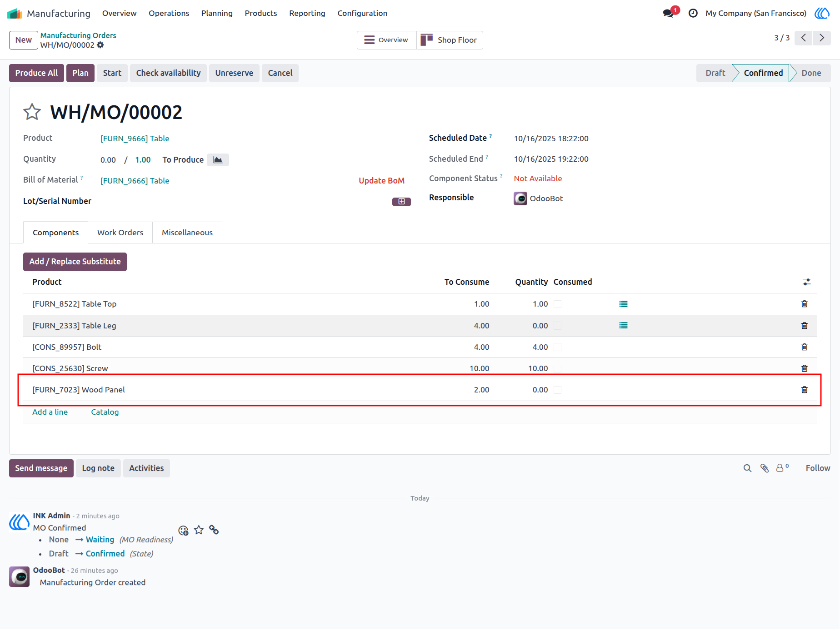Delete the Wood Panel component line
Screen dimensions: 840x630
804,390
